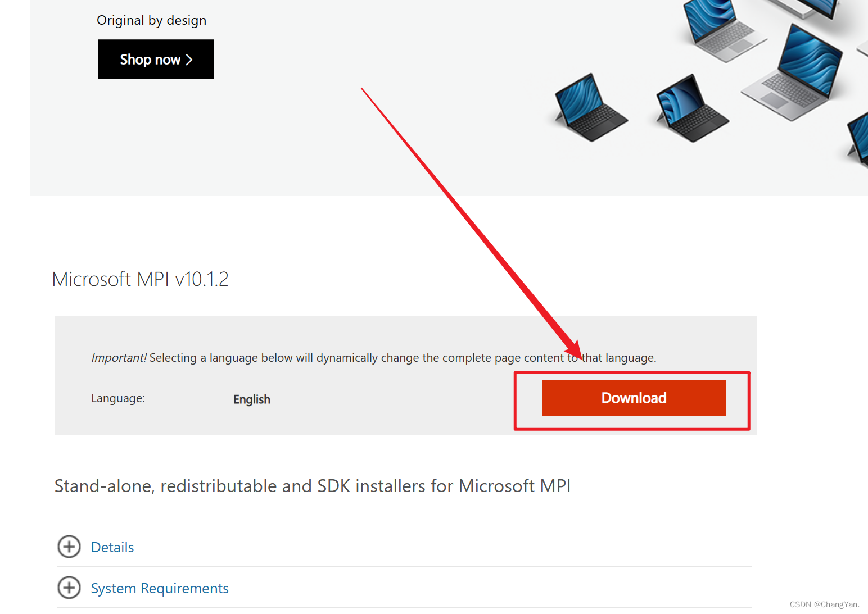The height and width of the screenshot is (614, 868).
Task: Open the System Requirements link
Action: 160,588
